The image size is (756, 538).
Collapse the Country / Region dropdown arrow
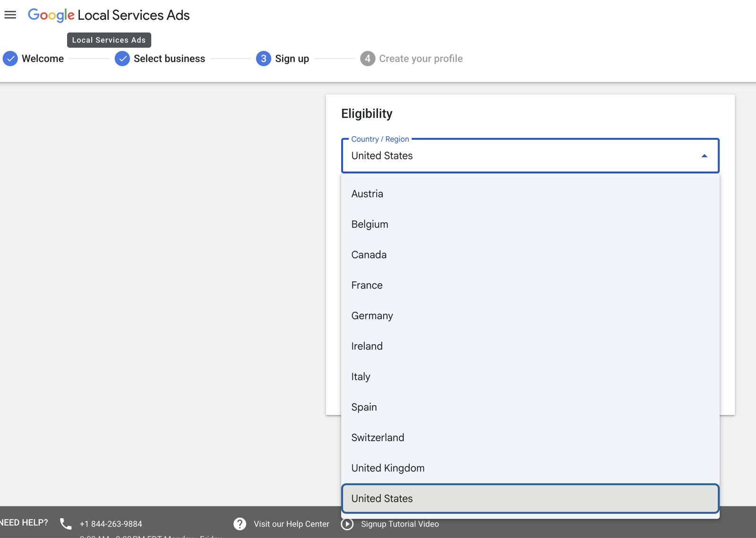(x=704, y=156)
